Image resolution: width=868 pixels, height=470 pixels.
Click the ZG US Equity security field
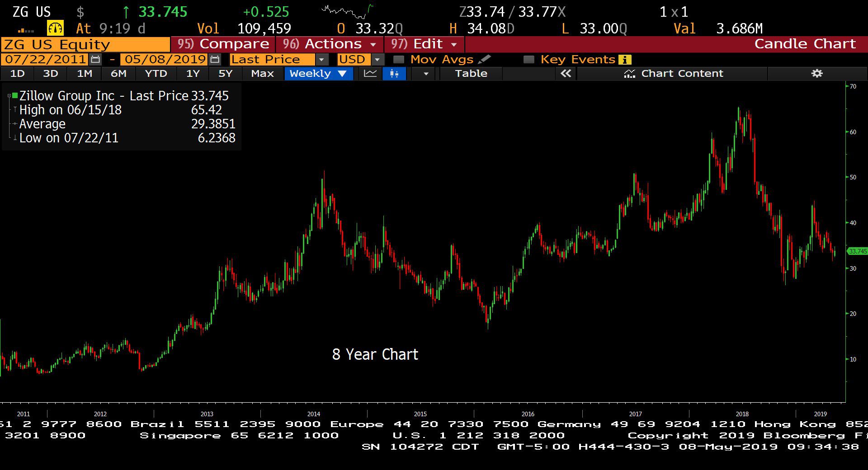pyautogui.click(x=85, y=44)
